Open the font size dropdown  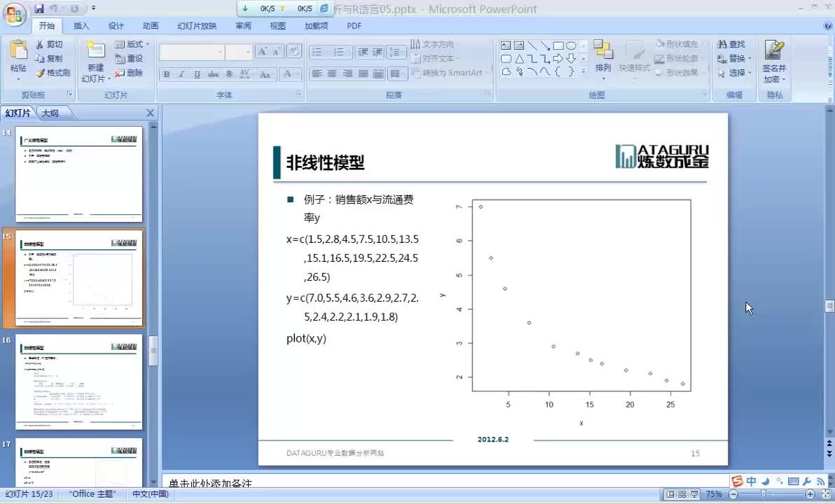coord(247,52)
